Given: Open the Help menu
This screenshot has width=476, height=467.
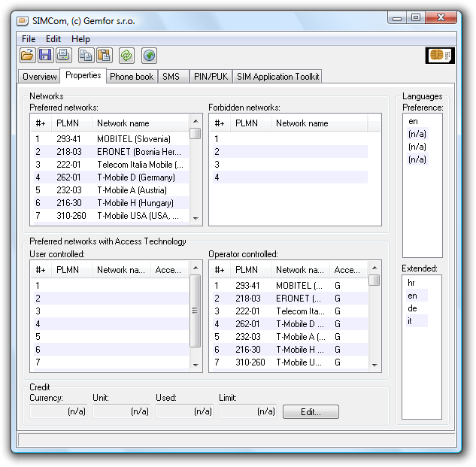Looking at the screenshot, I should (x=80, y=39).
